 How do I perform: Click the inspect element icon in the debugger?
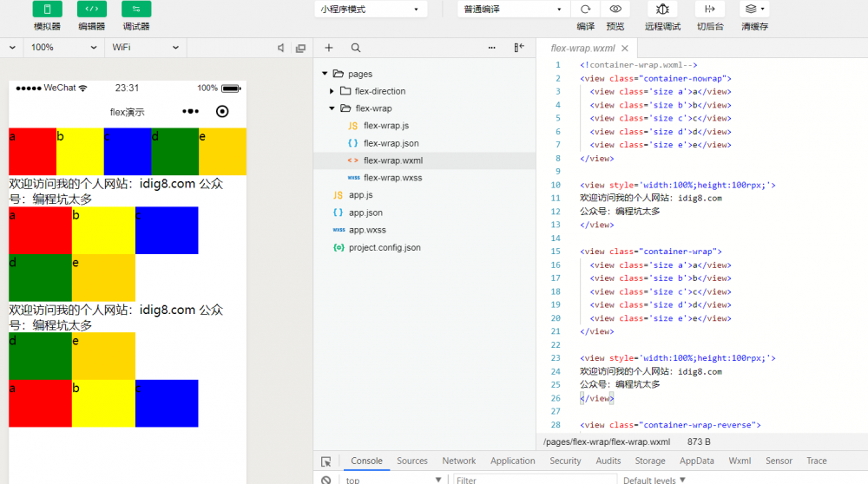coord(325,461)
